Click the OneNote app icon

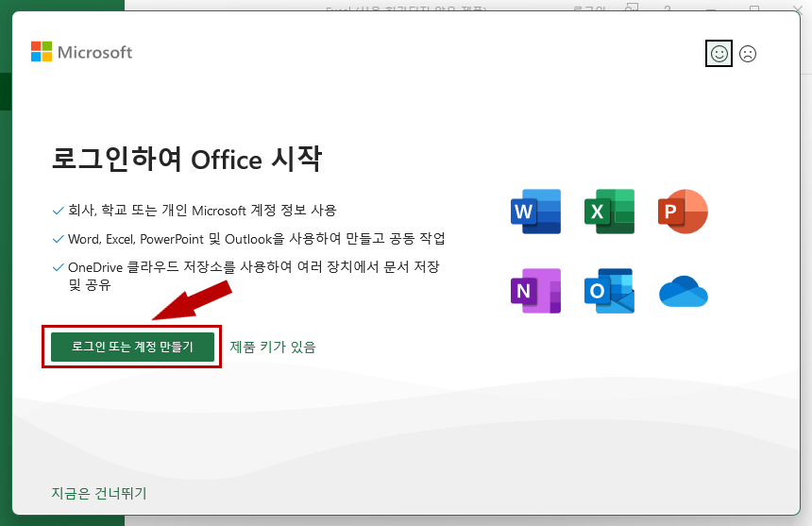535,291
